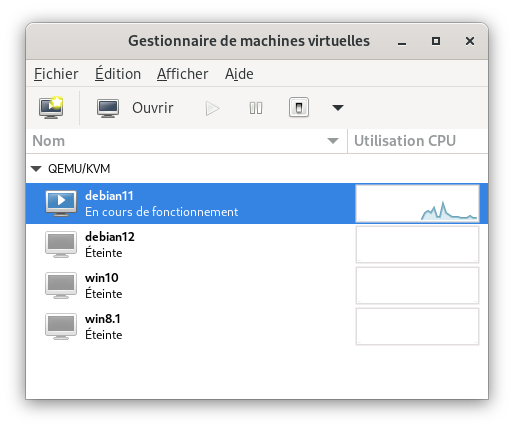
Task: Click the greyed Run play icon
Action: click(212, 108)
